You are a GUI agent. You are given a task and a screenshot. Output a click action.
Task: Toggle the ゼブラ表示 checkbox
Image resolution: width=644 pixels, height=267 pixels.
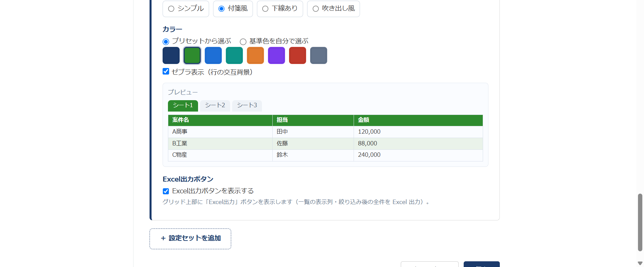click(x=166, y=71)
